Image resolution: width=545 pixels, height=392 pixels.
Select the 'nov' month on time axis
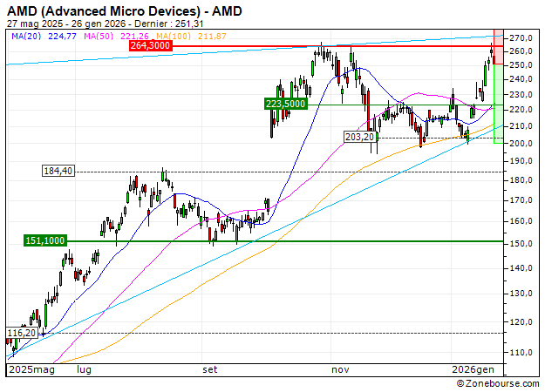(340, 369)
